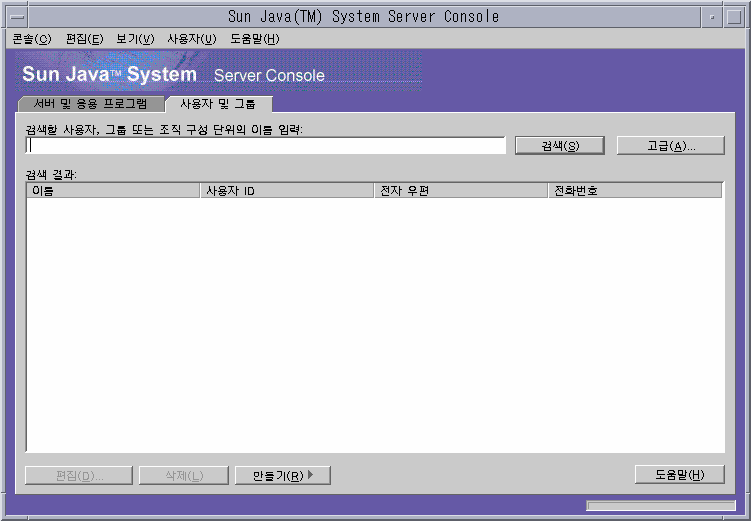Click the 검색(S) search button
This screenshot has width=751, height=521.
(x=560, y=146)
